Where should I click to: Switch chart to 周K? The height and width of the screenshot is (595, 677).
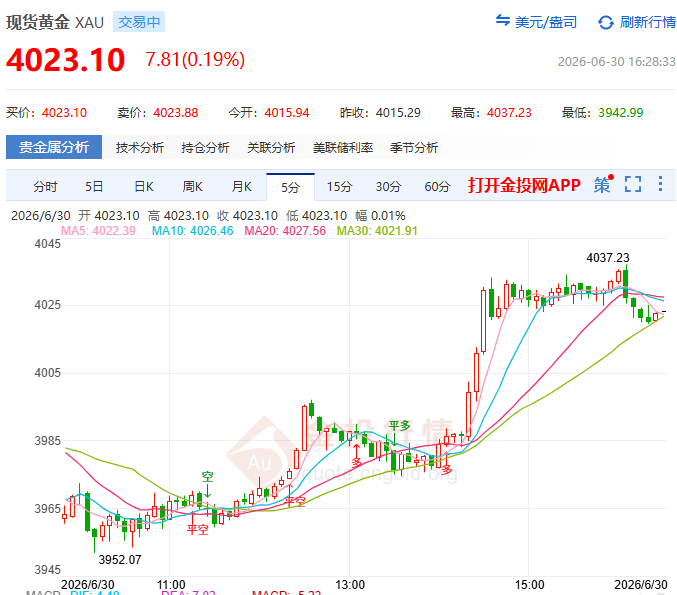coord(193,187)
